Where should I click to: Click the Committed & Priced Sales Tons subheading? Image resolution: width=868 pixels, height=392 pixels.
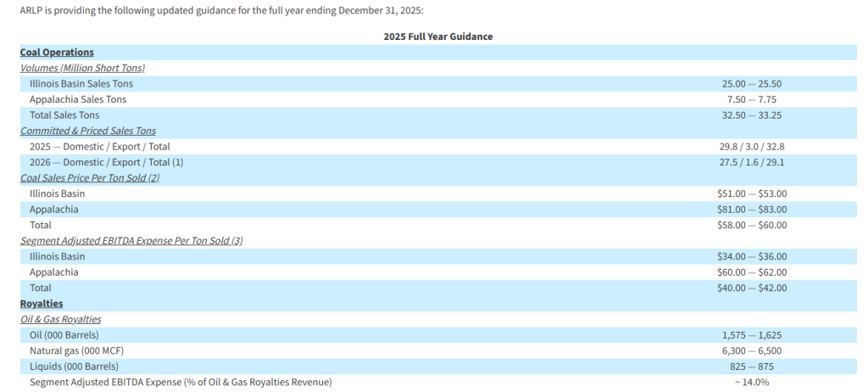click(x=88, y=131)
